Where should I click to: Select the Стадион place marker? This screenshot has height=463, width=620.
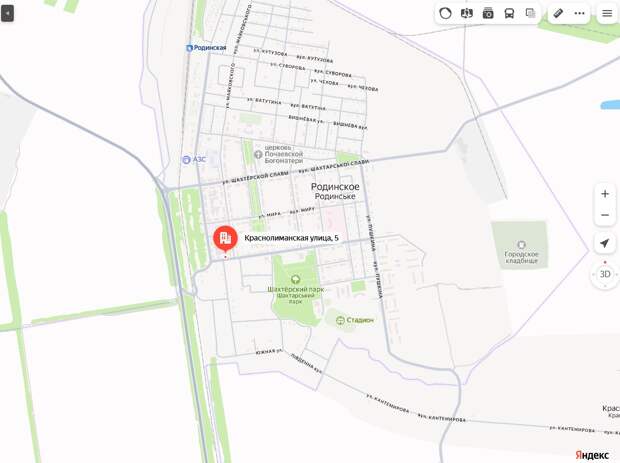pos(354,320)
